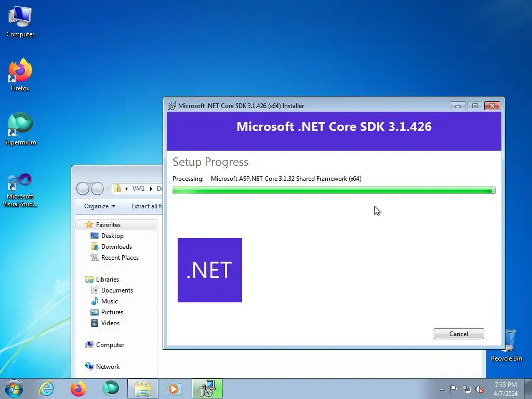Select the Supermium desktop shortcut
Screen dimensions: 532x399
[x=20, y=129]
